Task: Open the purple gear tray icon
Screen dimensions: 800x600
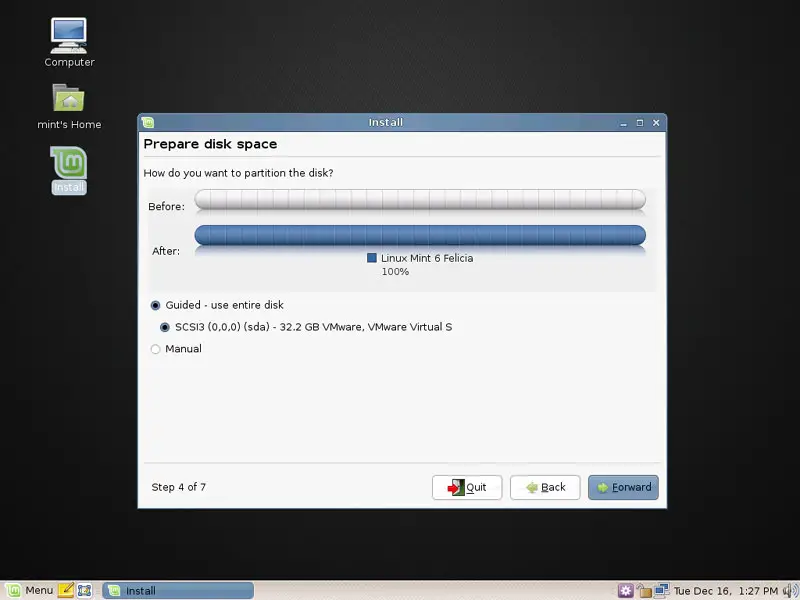Action: (x=626, y=591)
